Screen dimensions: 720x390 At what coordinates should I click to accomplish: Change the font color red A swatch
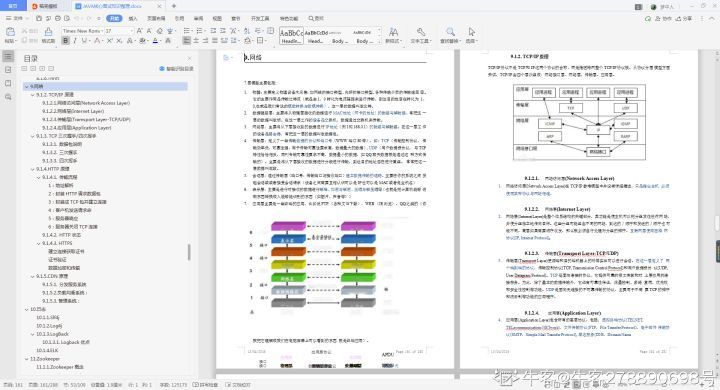(155, 41)
